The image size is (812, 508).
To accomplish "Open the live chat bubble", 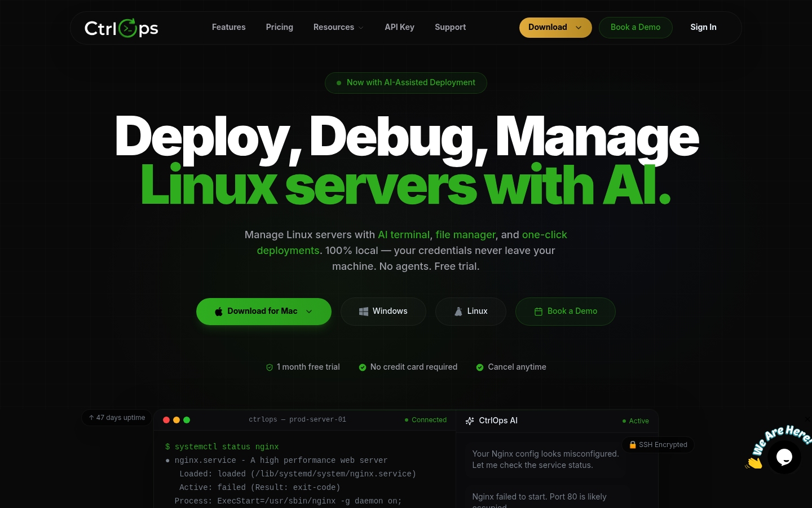I will tap(784, 457).
